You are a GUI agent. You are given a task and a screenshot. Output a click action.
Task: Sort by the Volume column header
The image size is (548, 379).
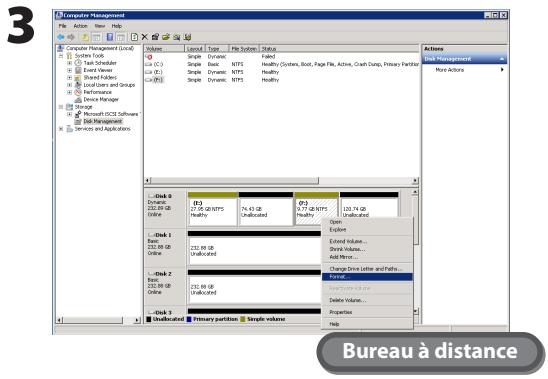pyautogui.click(x=164, y=49)
